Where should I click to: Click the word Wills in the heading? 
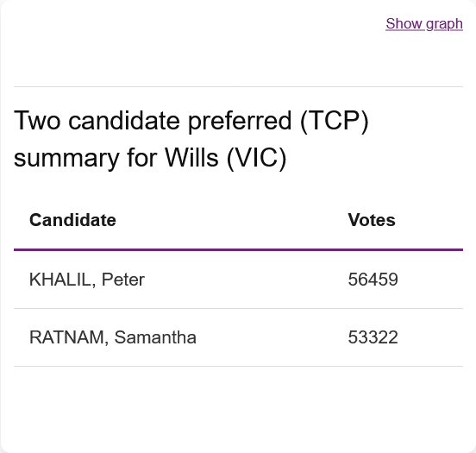coord(191,157)
